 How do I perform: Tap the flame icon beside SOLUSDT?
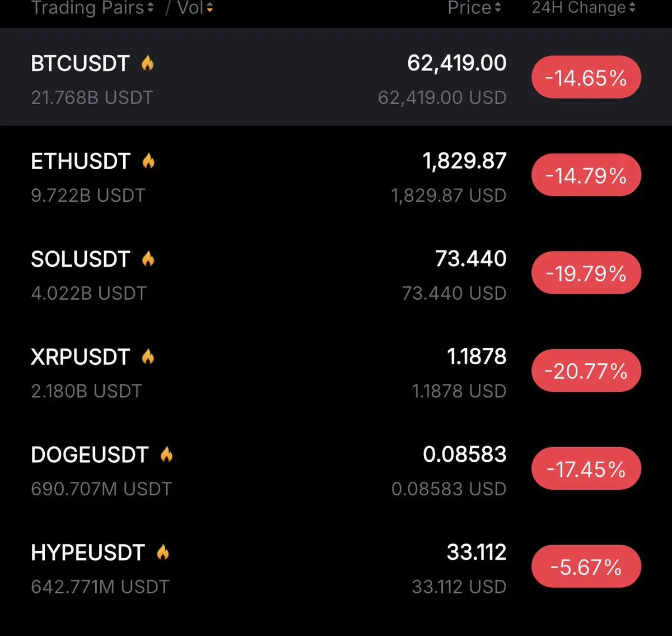[148, 258]
